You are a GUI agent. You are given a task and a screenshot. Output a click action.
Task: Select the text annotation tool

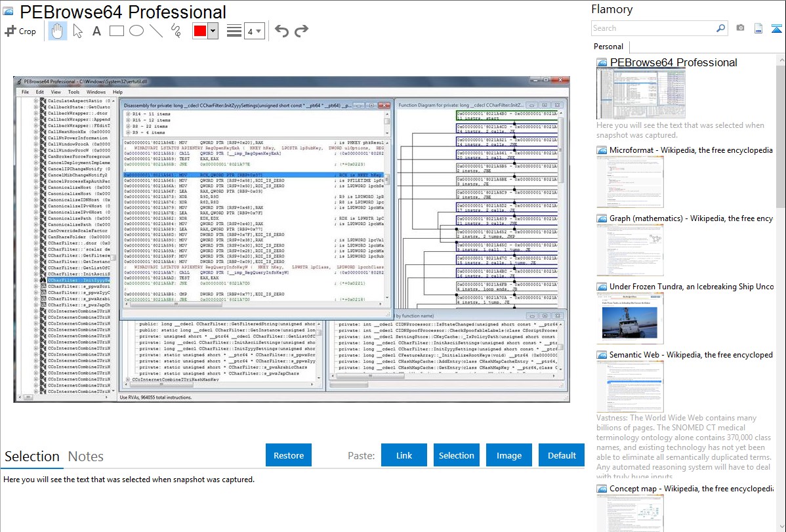point(96,31)
